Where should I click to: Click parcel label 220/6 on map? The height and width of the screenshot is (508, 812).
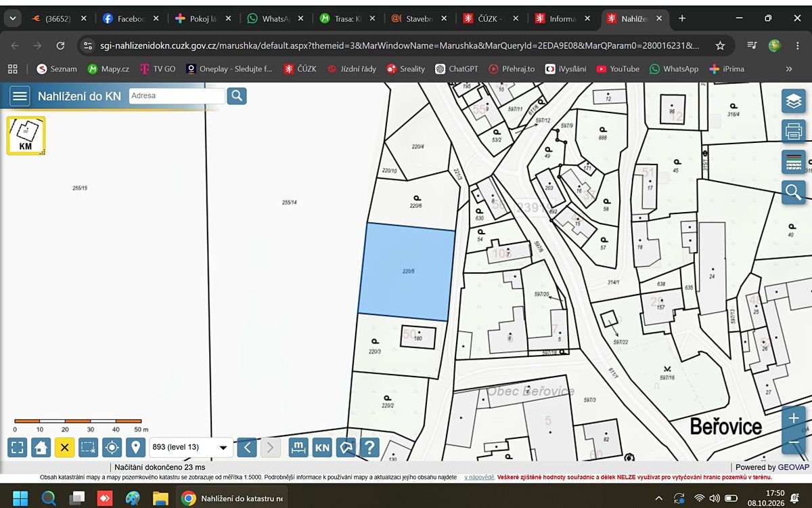tap(416, 205)
